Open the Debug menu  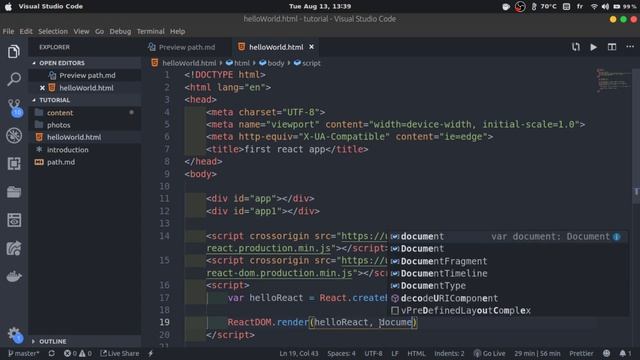(120, 31)
